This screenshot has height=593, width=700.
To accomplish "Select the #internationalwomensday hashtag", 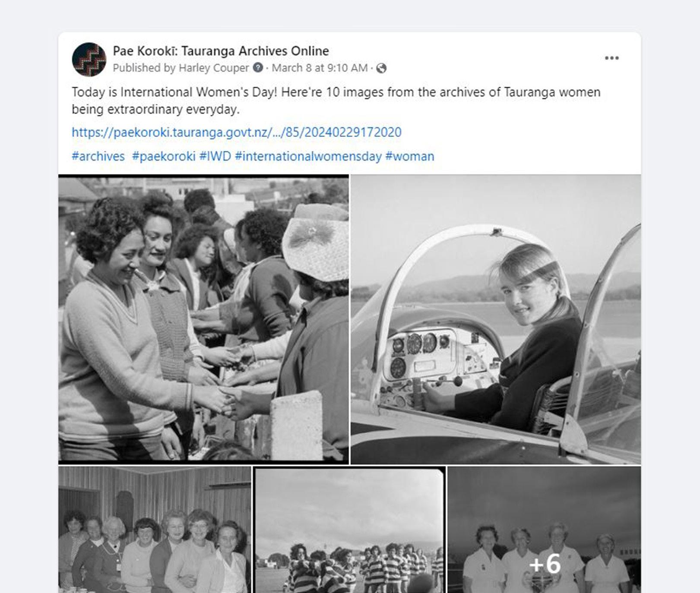I will 308,156.
